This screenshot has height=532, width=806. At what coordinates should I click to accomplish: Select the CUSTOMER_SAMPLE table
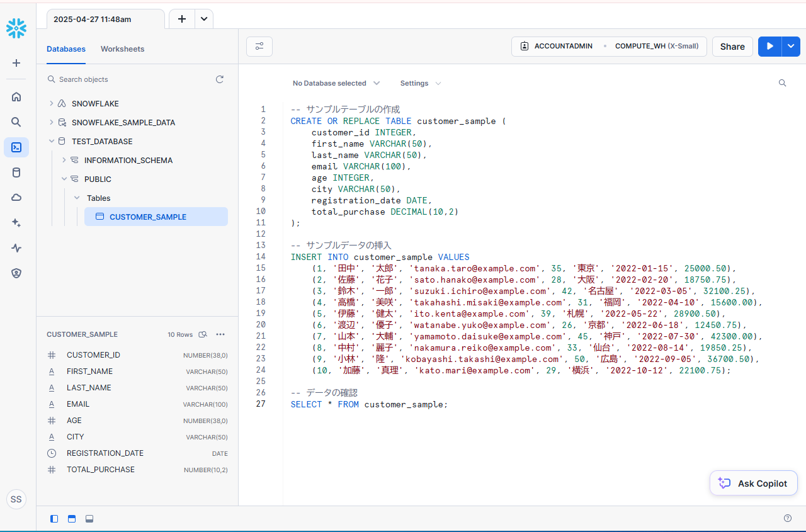click(156, 217)
